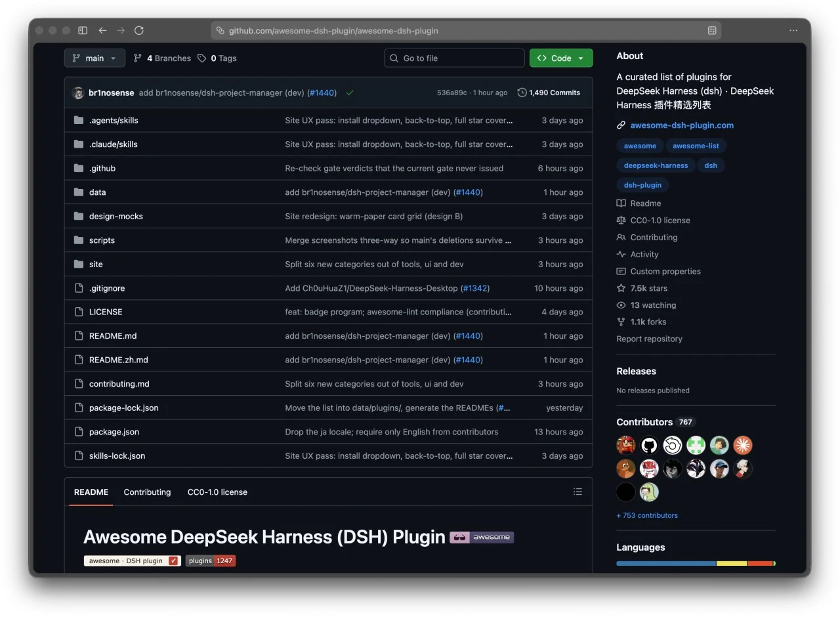The image size is (840, 617).
Task: Open the package-lock.json file
Action: click(x=123, y=408)
